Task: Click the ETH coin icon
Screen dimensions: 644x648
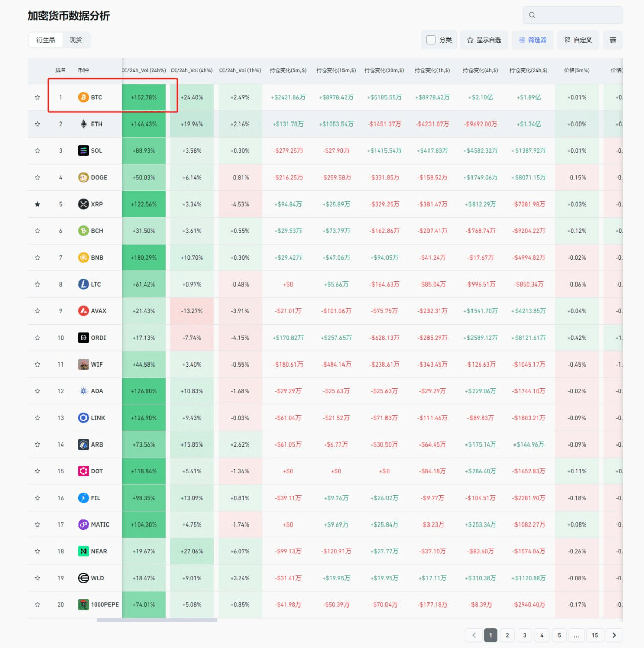Action: 83,124
